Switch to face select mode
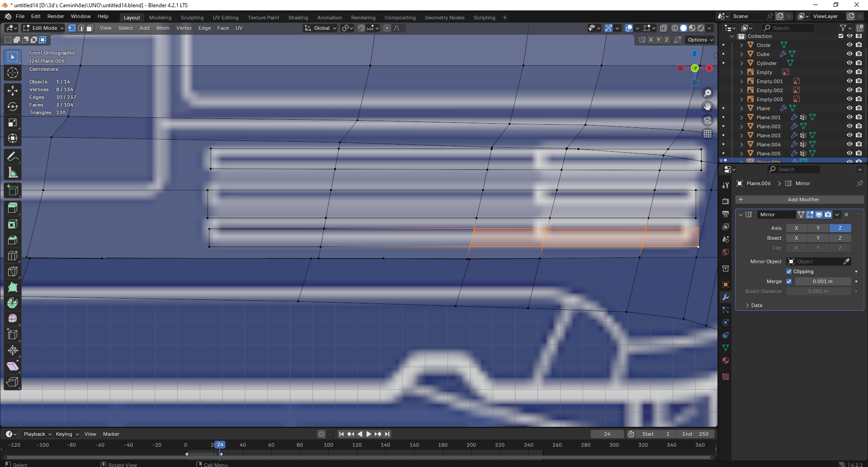This screenshot has height=467, width=868. click(x=90, y=28)
